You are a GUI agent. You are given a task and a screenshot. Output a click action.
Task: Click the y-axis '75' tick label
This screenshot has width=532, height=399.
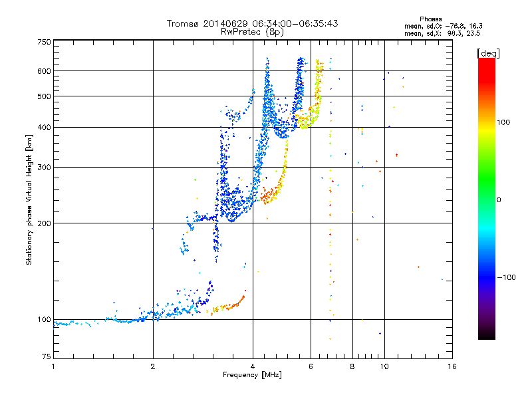(x=47, y=356)
